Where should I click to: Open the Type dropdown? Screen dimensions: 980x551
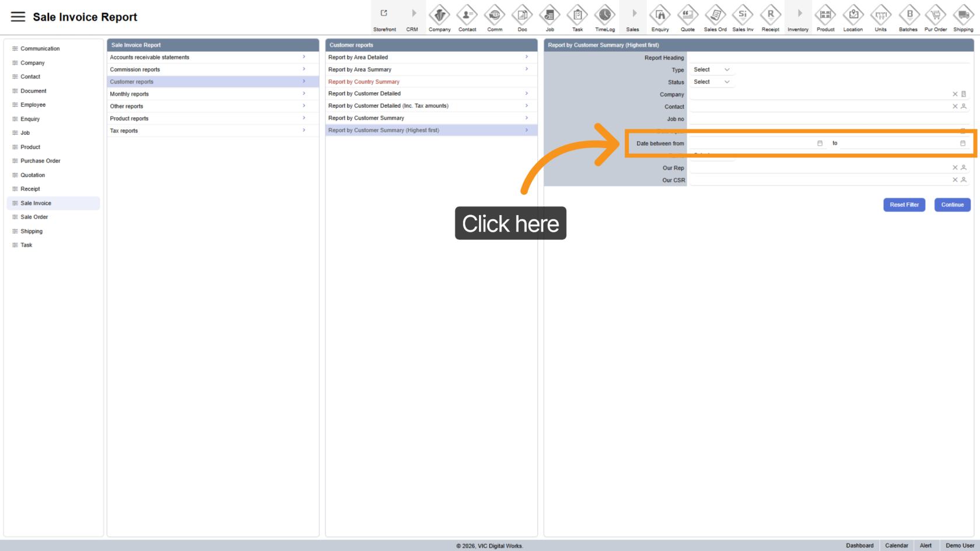click(x=711, y=70)
